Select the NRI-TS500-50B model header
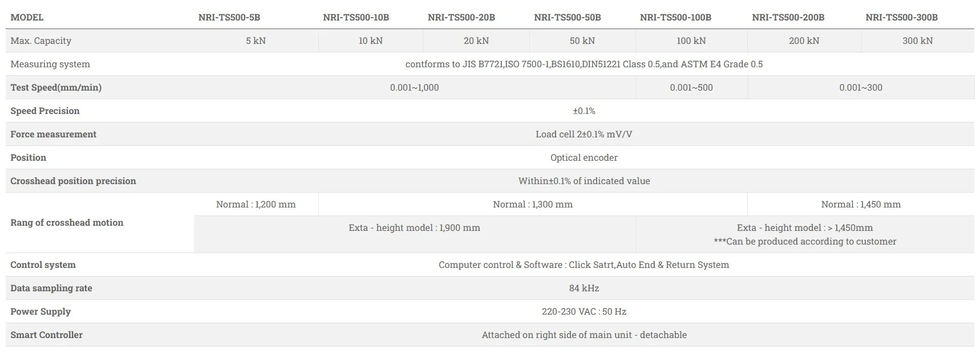980x358 pixels. tap(567, 17)
